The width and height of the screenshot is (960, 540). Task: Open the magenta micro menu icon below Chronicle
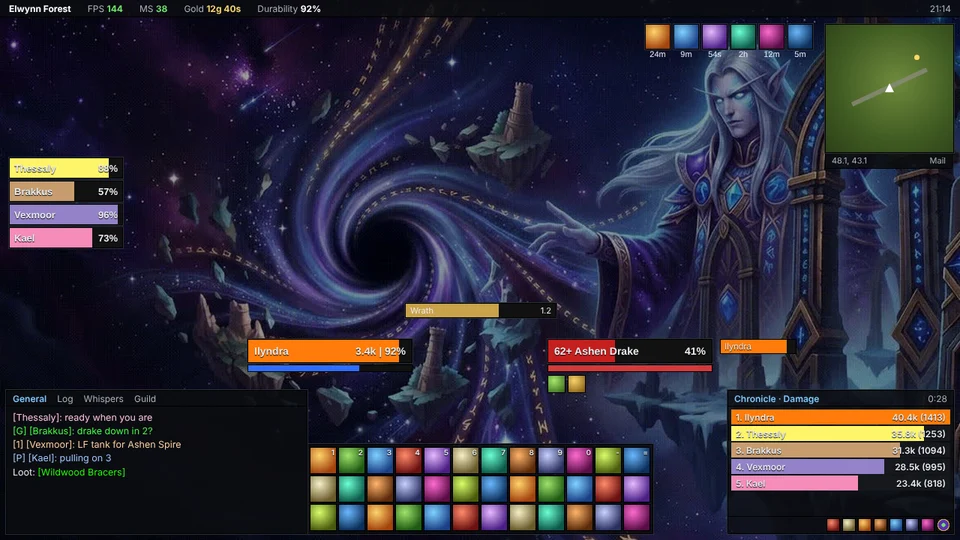(x=928, y=525)
